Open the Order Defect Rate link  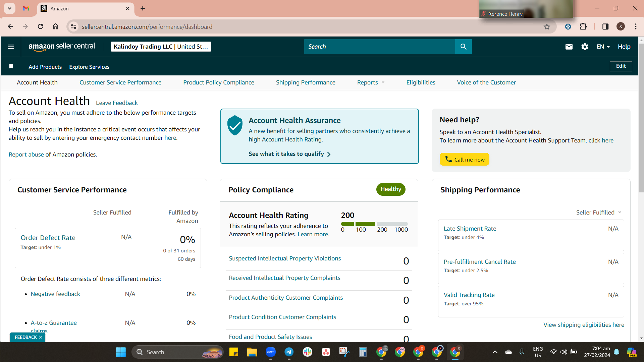(48, 238)
